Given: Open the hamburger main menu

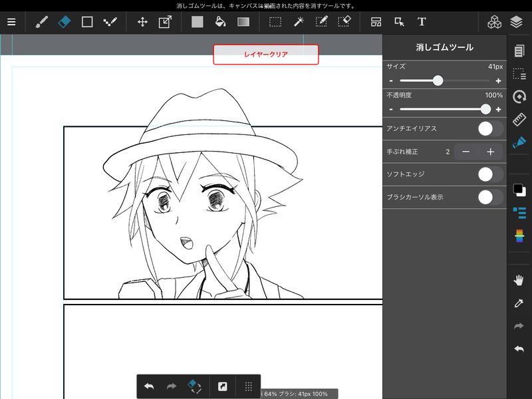Looking at the screenshot, I should point(11,22).
